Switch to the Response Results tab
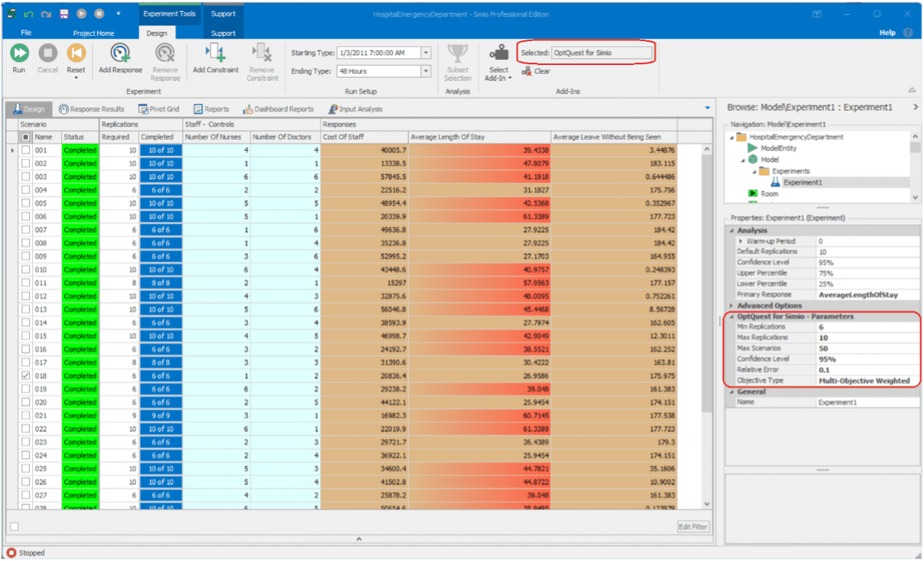This screenshot has width=924, height=561. point(91,109)
